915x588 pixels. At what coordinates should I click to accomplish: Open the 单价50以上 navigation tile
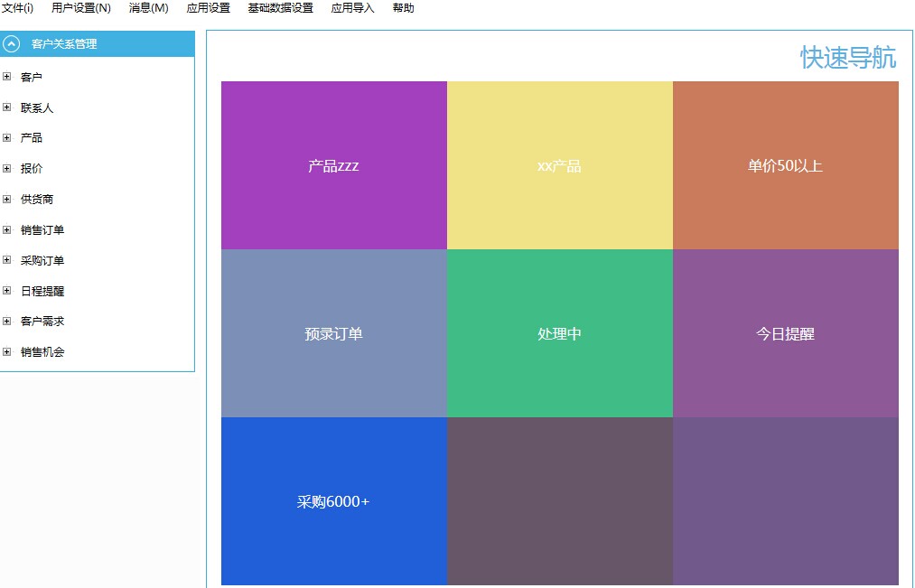(786, 165)
